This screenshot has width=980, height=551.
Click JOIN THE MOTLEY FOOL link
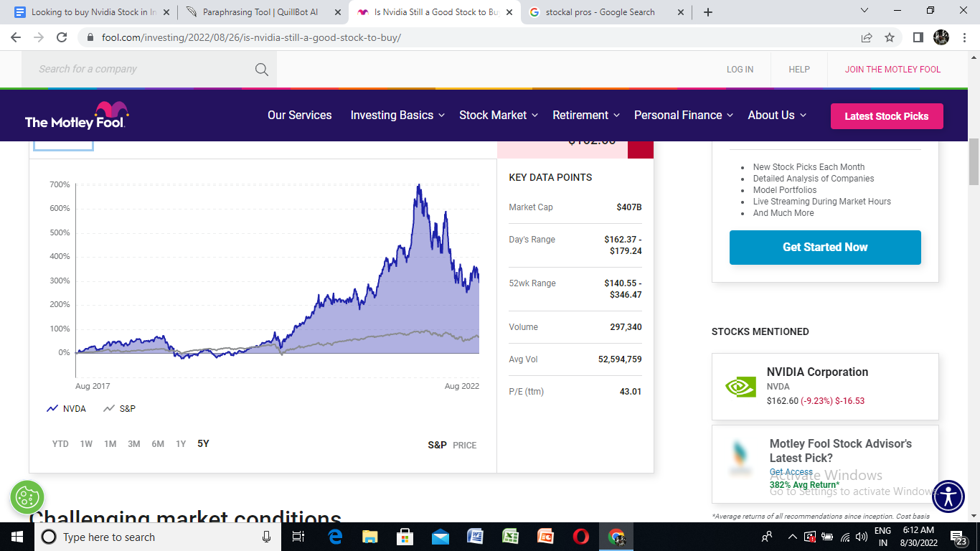(x=892, y=70)
